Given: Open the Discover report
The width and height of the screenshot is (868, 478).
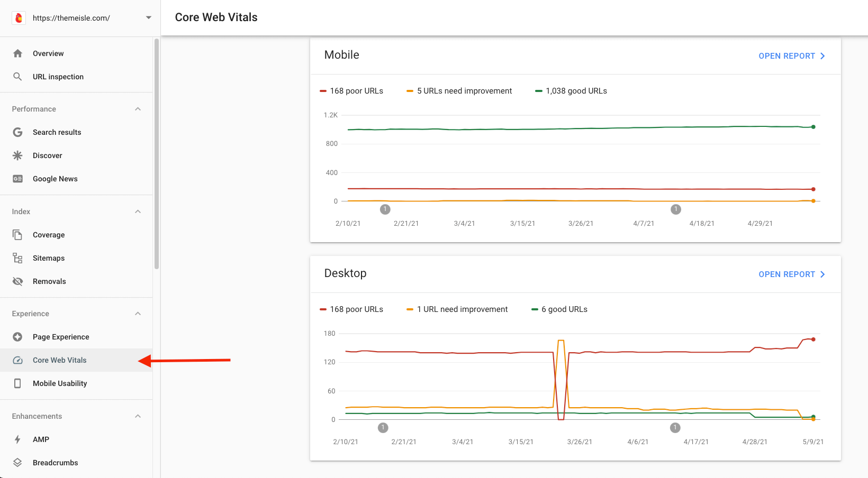Looking at the screenshot, I should pos(48,155).
